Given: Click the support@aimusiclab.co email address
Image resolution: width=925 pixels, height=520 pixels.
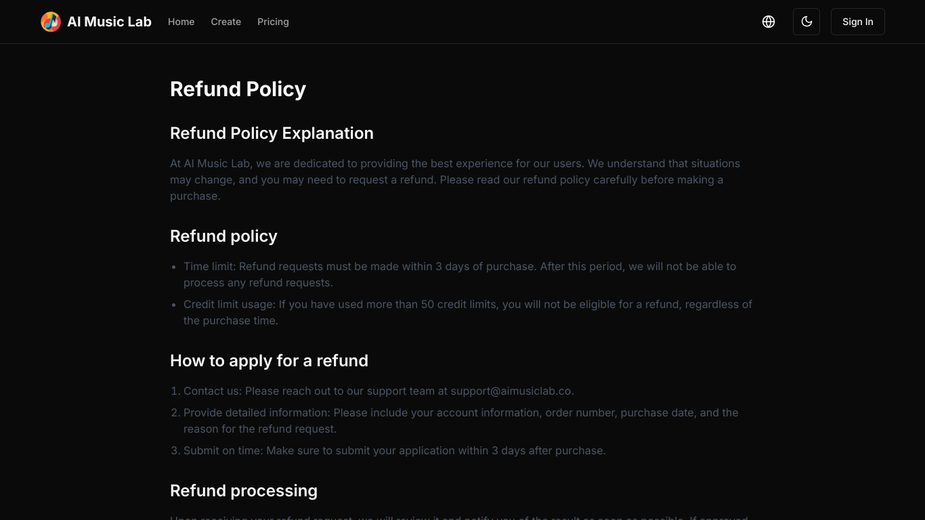Looking at the screenshot, I should click(x=511, y=391).
